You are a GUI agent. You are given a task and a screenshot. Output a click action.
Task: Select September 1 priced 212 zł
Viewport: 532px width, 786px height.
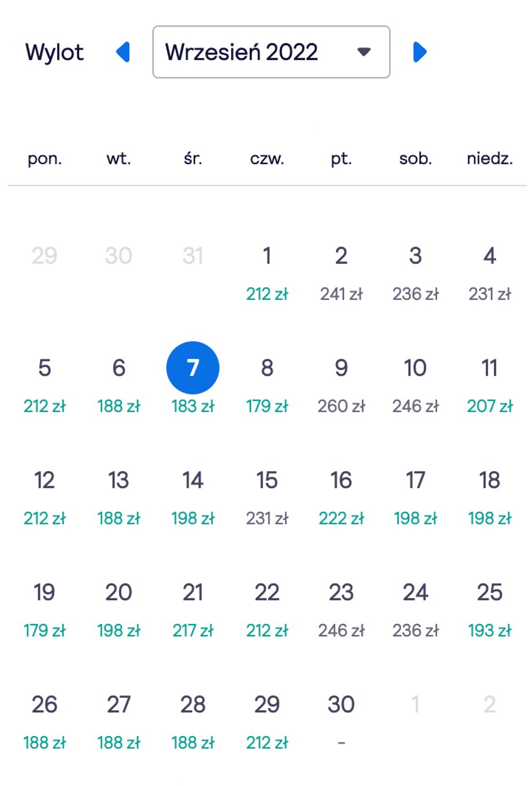[x=267, y=273]
